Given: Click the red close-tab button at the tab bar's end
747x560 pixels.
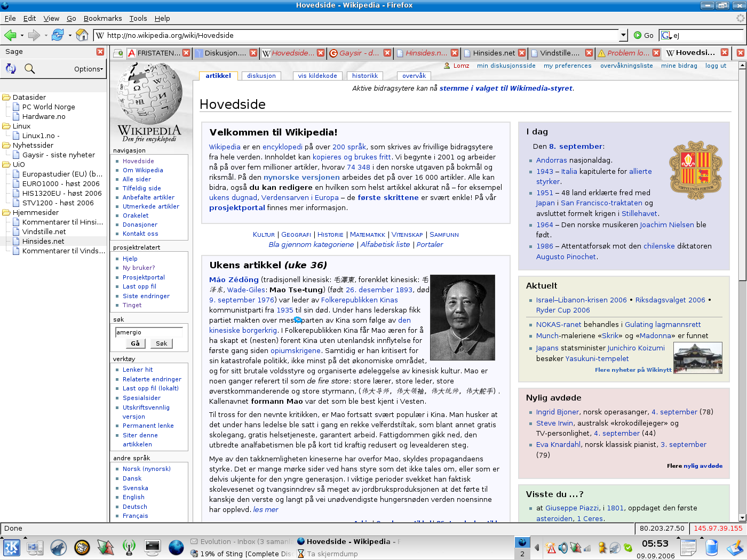Looking at the screenshot, I should point(741,53).
